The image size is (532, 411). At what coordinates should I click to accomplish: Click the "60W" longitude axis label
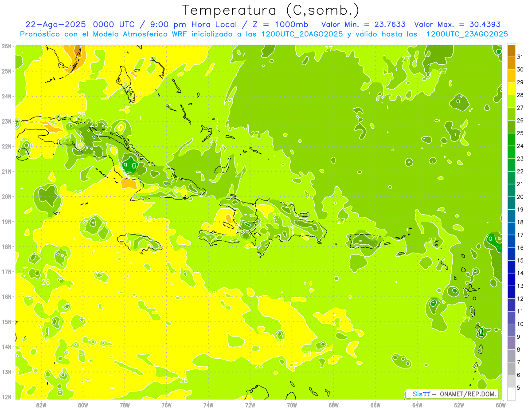[501, 405]
